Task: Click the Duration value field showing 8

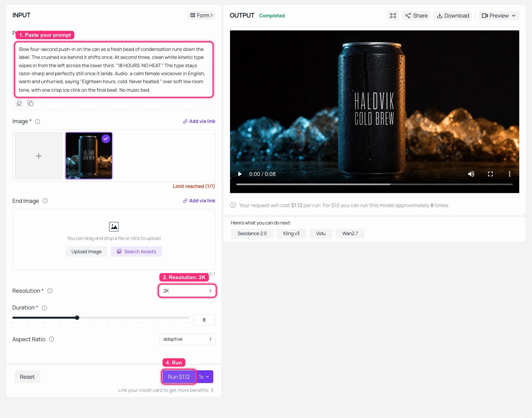Action: 204,320
